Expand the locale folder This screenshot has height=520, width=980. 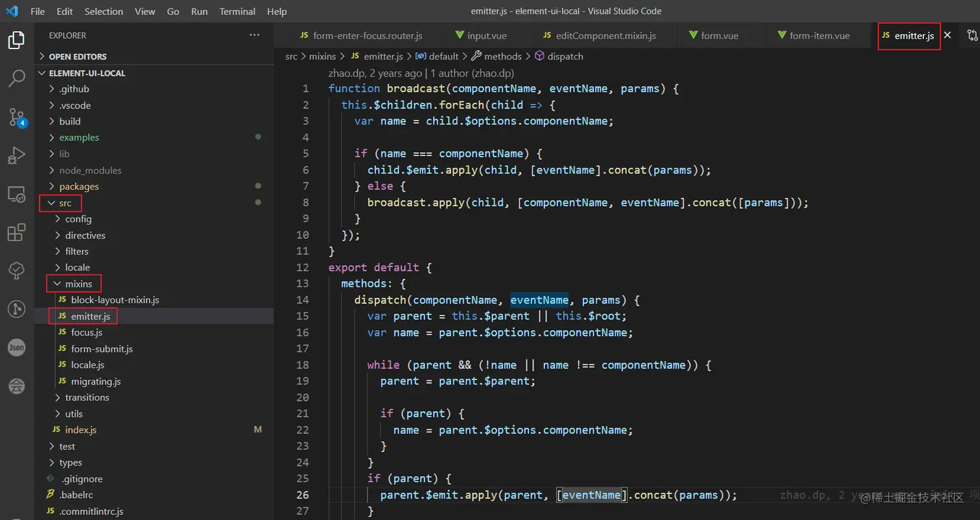coord(154,267)
